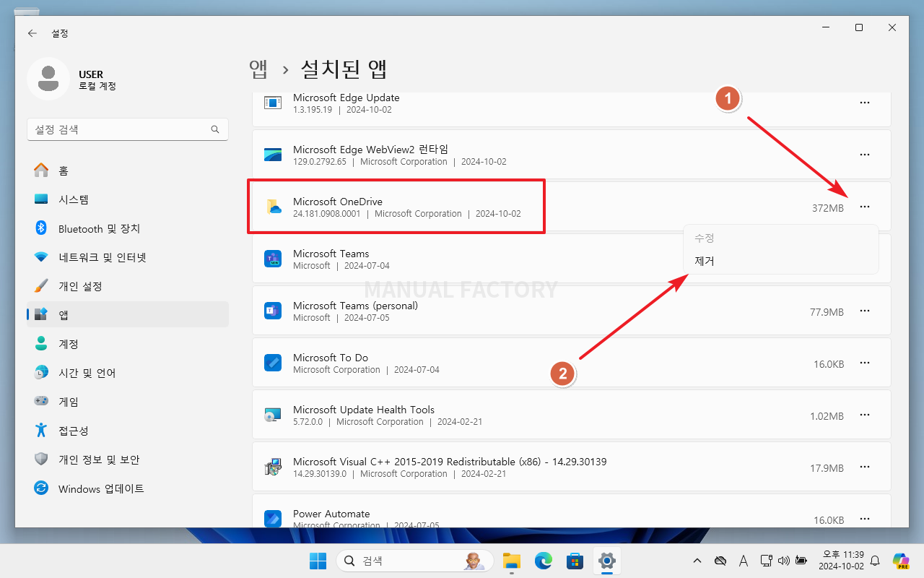Click the 372MB size value for OneDrive
924x578 pixels.
(827, 208)
